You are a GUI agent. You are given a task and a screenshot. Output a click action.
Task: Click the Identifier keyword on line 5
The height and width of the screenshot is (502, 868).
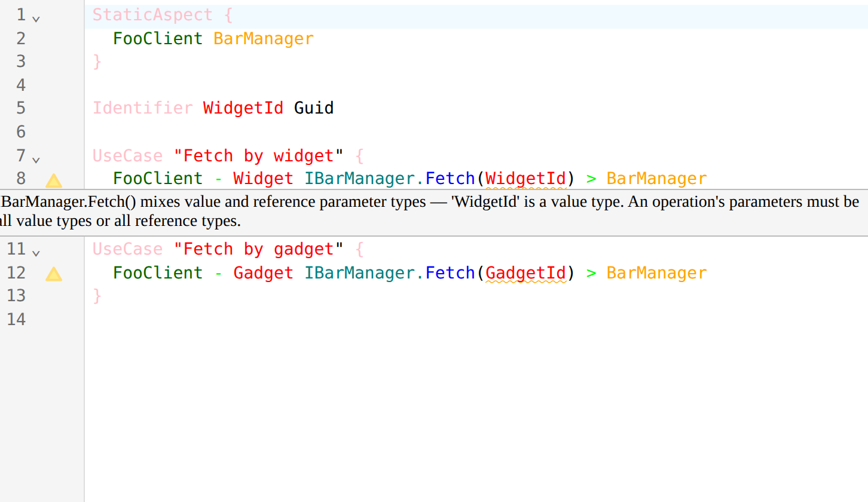click(142, 108)
